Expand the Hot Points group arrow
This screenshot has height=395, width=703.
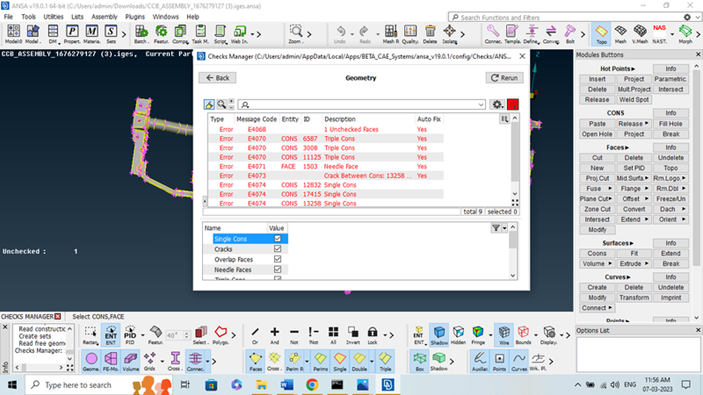click(x=634, y=69)
